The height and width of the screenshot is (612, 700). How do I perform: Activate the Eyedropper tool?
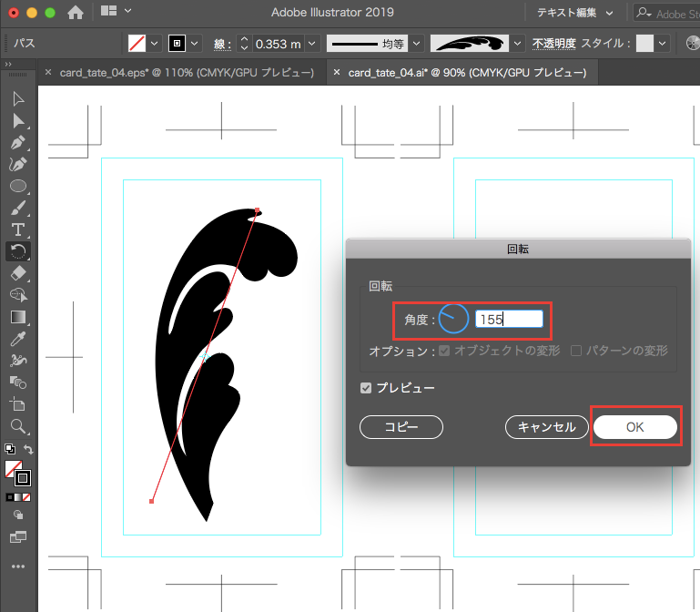[17, 339]
